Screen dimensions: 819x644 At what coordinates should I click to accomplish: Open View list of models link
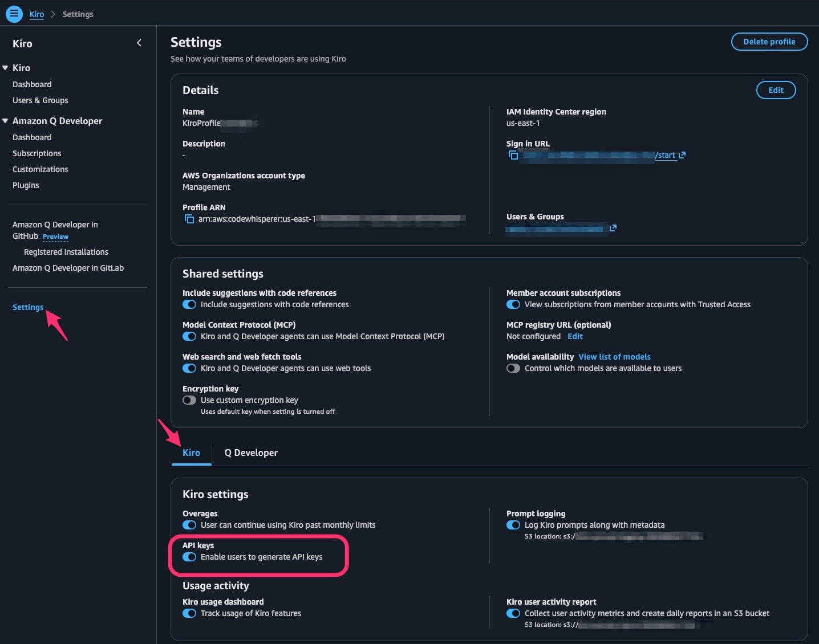614,356
